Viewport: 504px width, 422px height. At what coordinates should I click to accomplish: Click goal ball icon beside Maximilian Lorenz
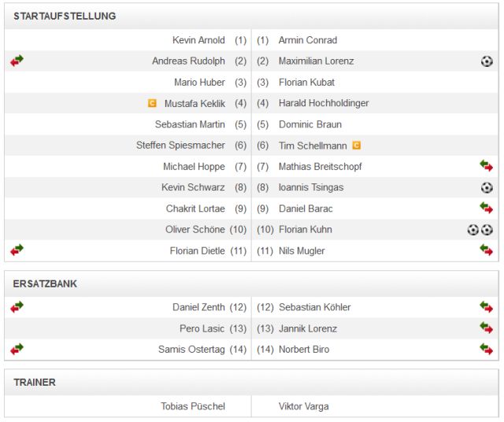[487, 61]
